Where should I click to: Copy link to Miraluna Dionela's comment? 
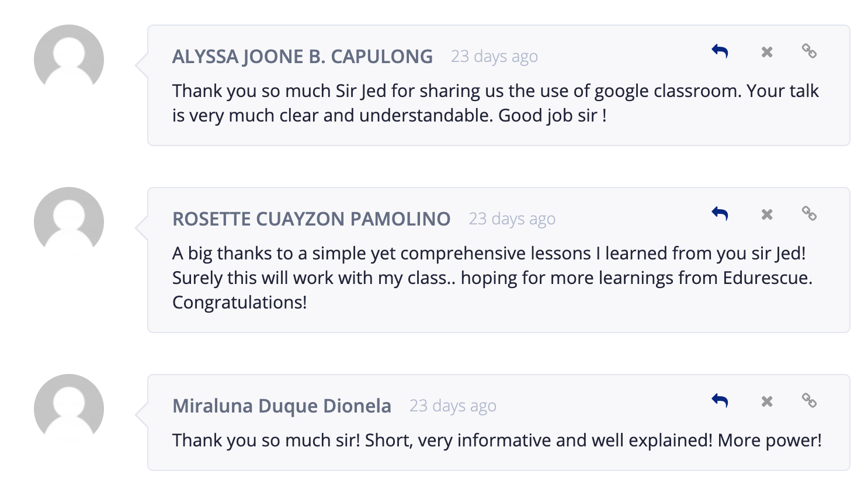[x=809, y=401]
